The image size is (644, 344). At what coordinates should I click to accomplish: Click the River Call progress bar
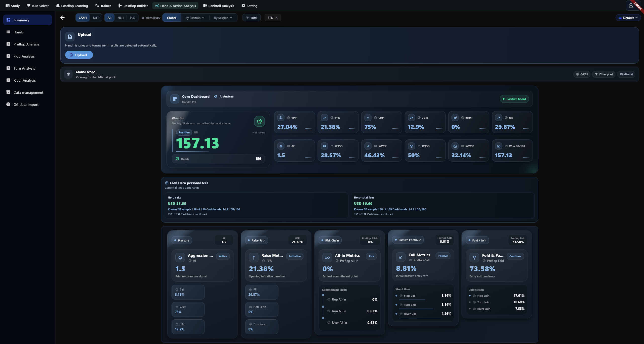420,318
